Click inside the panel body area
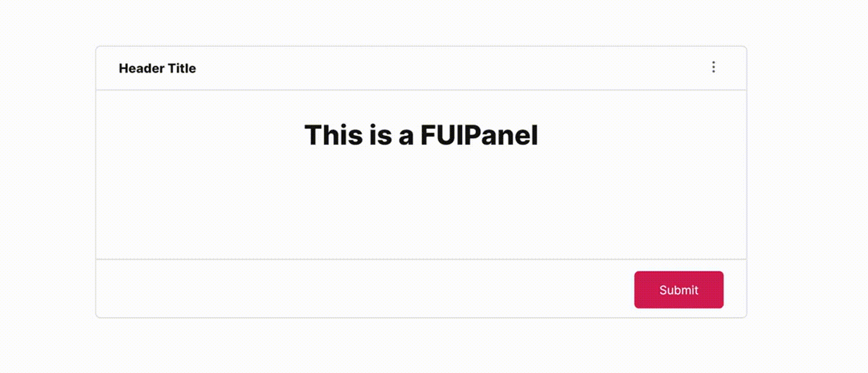This screenshot has width=868, height=373. pyautogui.click(x=420, y=203)
